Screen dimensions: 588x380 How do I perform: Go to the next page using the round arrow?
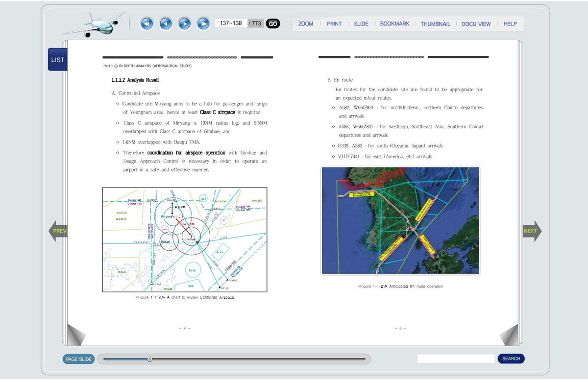click(184, 24)
